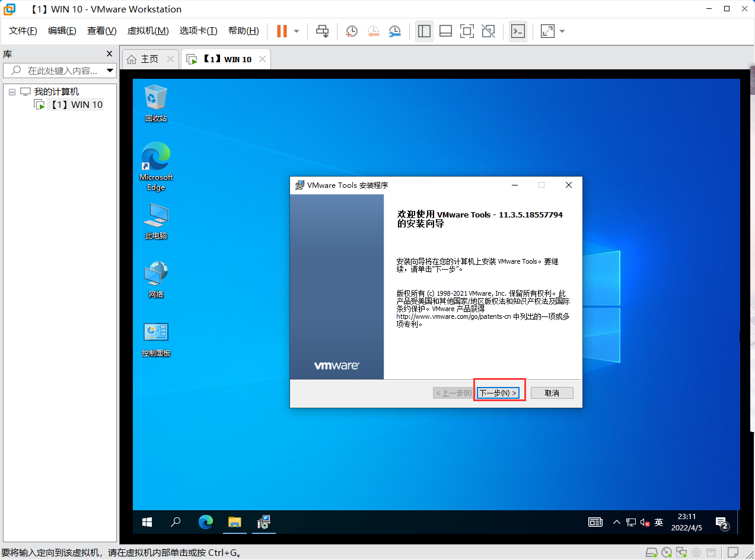Open Edge from the guest taskbar

(x=205, y=522)
